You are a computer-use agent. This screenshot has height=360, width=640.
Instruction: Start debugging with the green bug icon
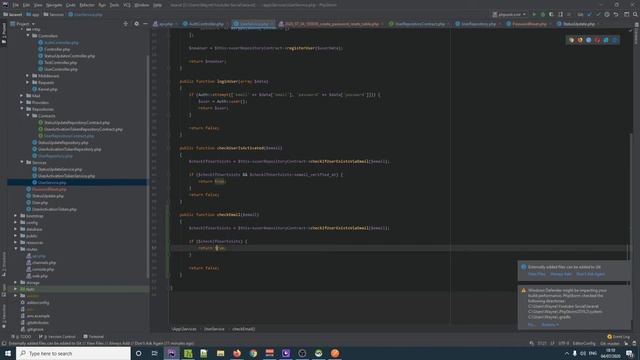[x=542, y=14]
